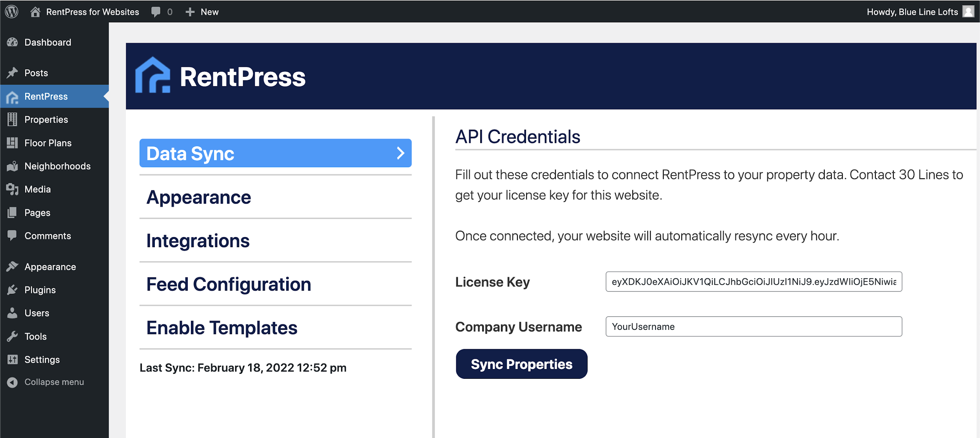Click the Settings sliders icon
980x438 pixels.
[13, 359]
